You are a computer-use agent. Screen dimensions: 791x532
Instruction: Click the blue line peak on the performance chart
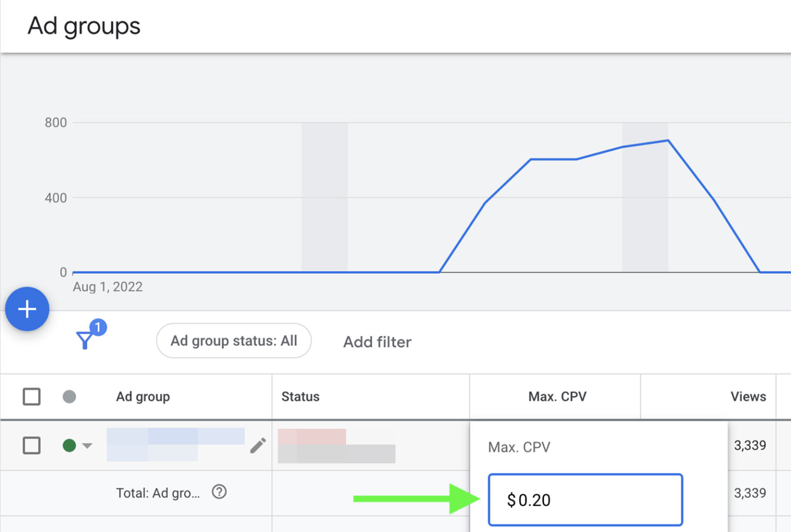(667, 139)
